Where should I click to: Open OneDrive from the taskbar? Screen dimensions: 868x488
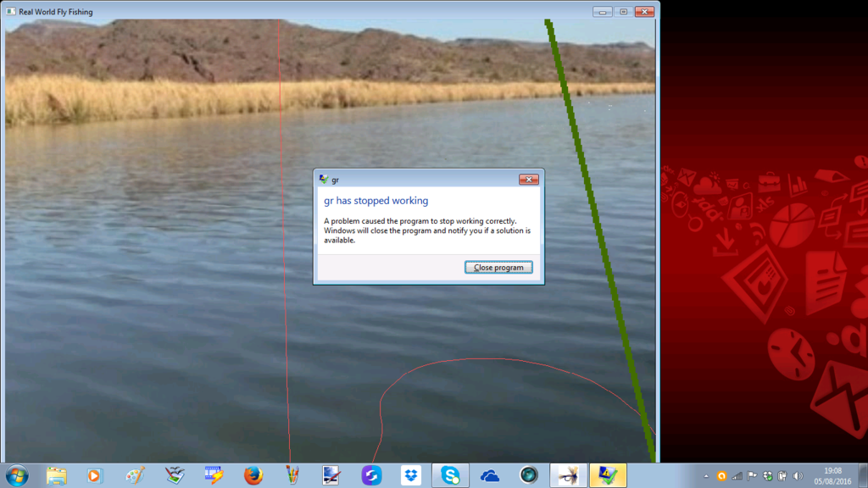[489, 475]
